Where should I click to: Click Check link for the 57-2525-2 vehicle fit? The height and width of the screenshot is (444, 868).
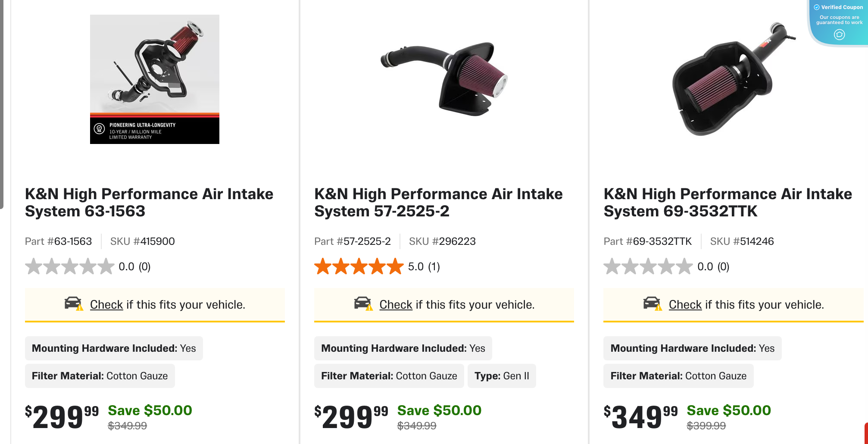click(x=396, y=305)
